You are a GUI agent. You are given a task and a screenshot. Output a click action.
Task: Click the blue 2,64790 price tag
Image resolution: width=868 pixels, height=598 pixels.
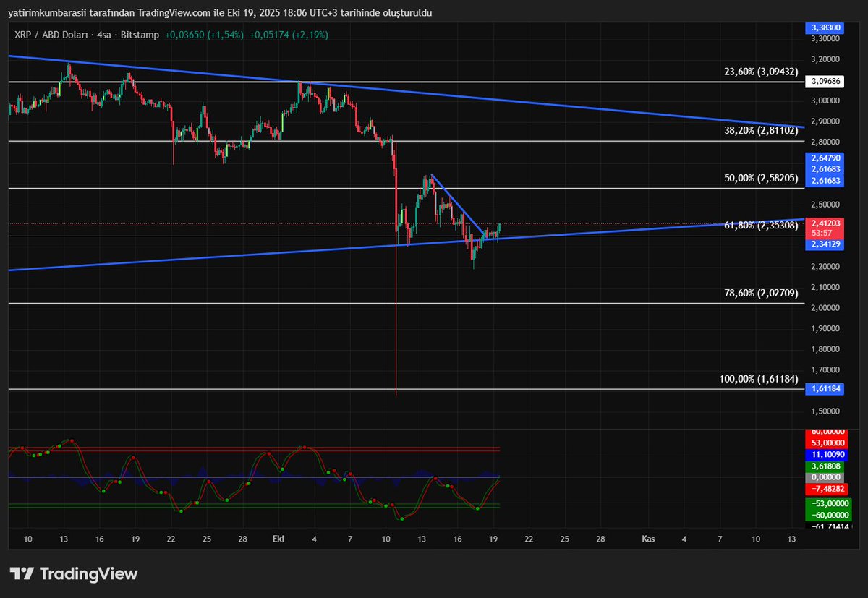[x=825, y=158]
